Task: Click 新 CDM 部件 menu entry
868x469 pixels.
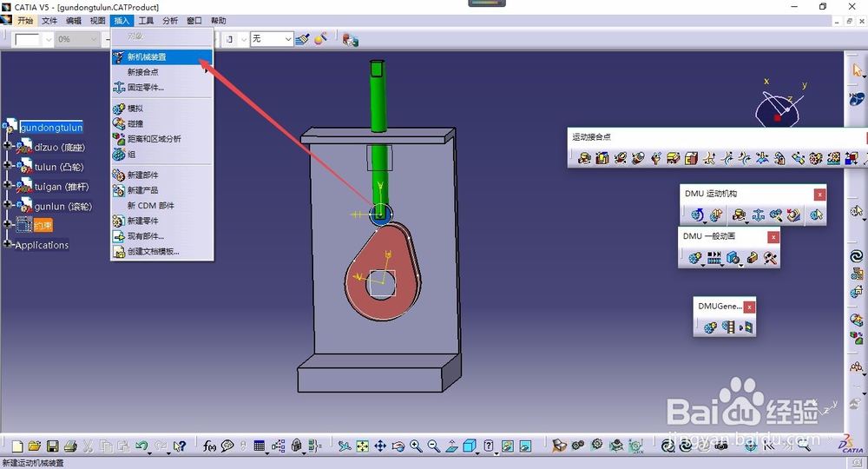Action: pos(161,206)
